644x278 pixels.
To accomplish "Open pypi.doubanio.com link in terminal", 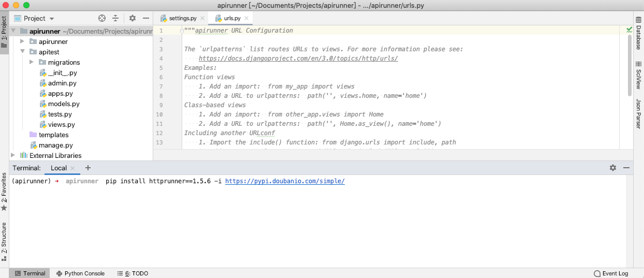I will coord(285,181).
